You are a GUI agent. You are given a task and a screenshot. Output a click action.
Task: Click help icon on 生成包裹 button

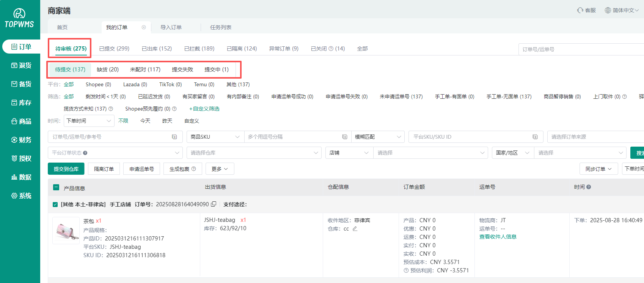[x=194, y=169]
